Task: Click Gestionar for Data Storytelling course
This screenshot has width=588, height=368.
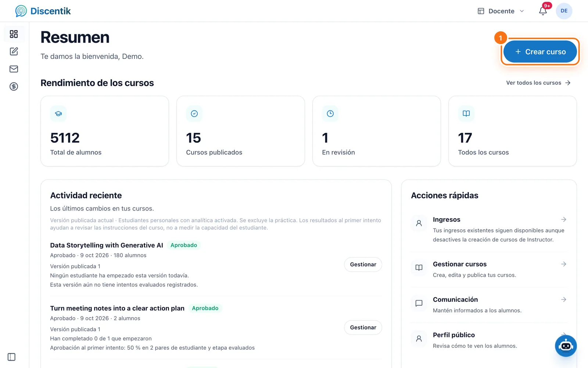Action: coord(363,265)
